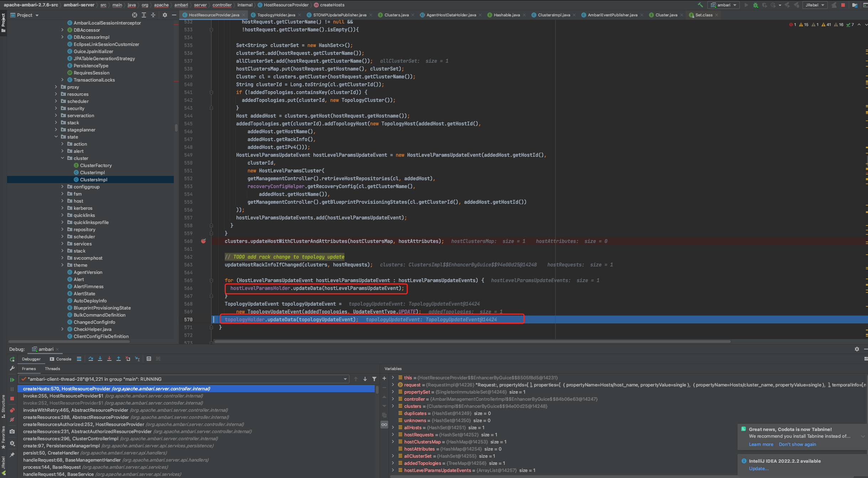The width and height of the screenshot is (868, 478).
Task: Click Step Over in debugger toolbar
Action: (91, 359)
